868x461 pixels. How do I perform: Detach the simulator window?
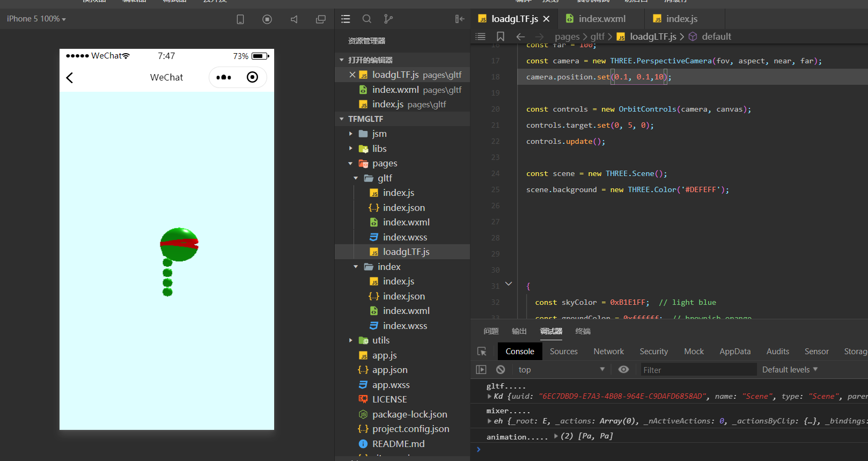click(321, 19)
